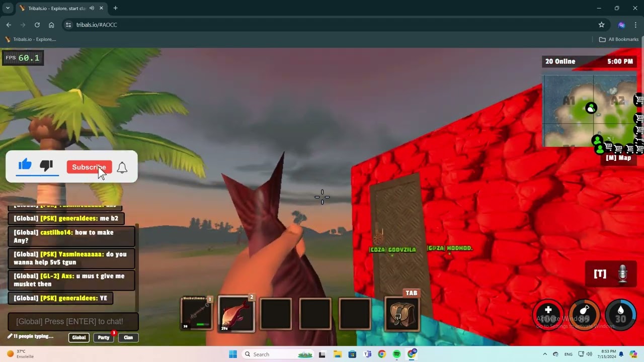Open the browser tab search dropdown
The height and width of the screenshot is (362, 644).
[8, 8]
